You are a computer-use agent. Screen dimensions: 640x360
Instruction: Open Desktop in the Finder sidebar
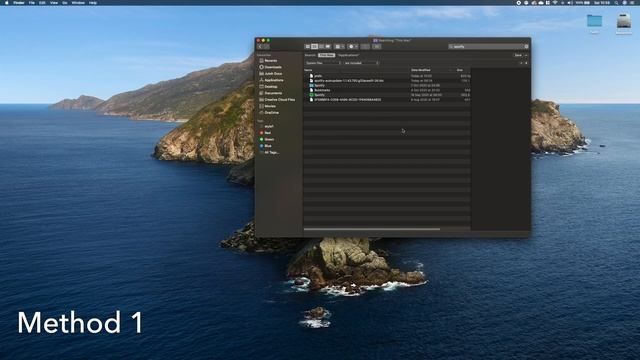coord(268,87)
